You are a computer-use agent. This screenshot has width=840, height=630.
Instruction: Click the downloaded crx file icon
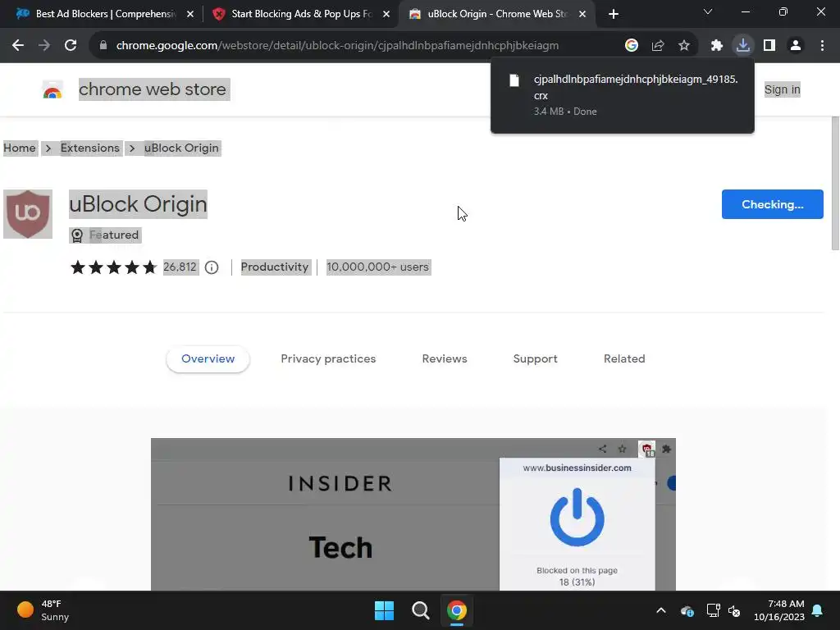[514, 80]
